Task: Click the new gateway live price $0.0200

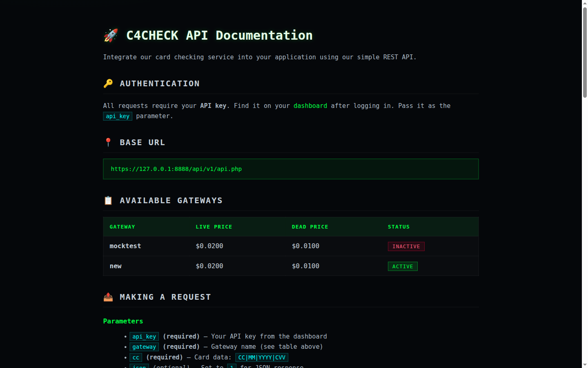Action: tap(209, 266)
